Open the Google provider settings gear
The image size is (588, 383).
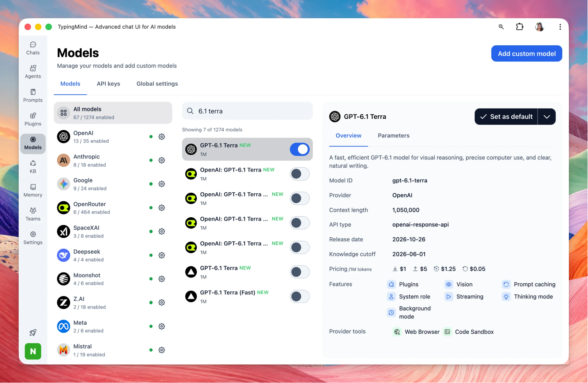coord(161,184)
